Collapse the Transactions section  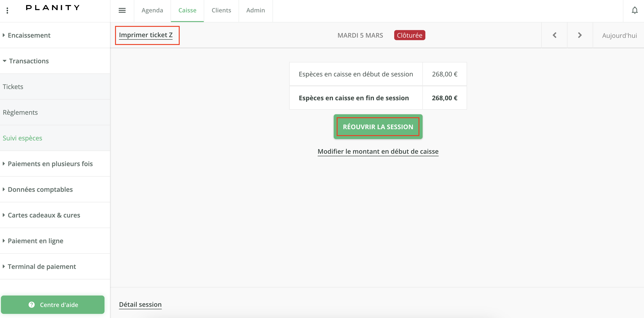(29, 61)
